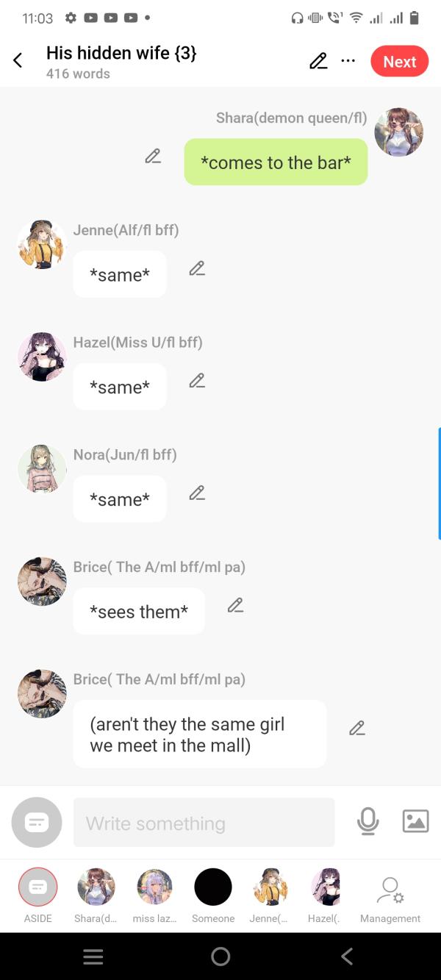Viewport: 441px width, 980px height.
Task: Tap the microphone voice input icon
Action: 367,821
